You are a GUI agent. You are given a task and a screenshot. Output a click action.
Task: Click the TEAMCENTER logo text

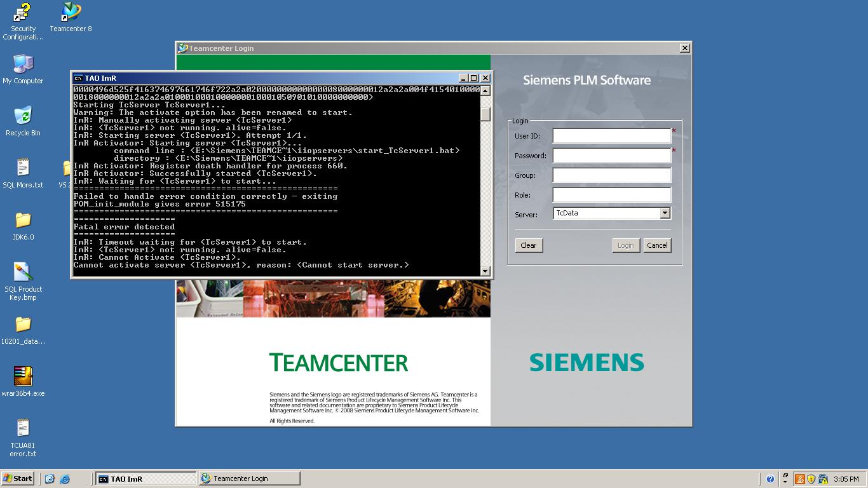tap(339, 363)
